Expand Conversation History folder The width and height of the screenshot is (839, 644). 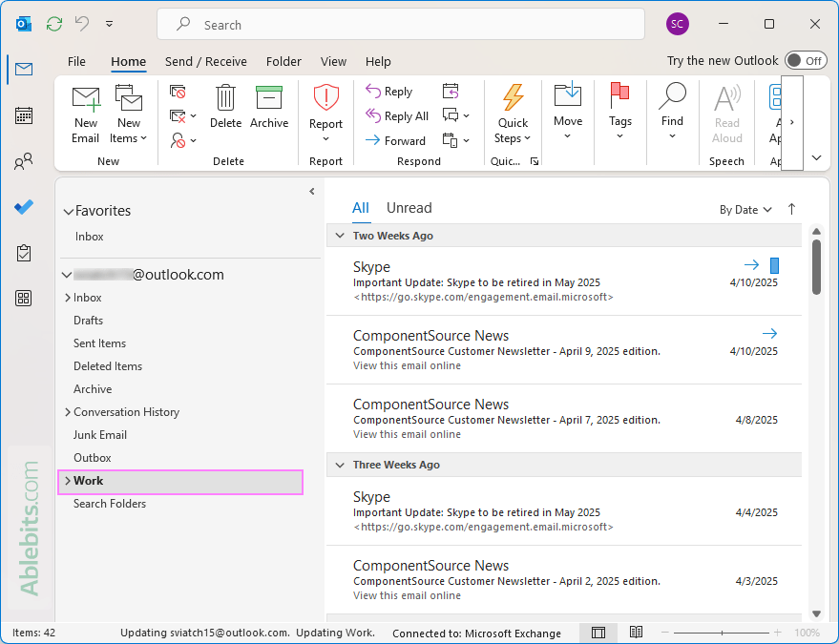pos(68,412)
